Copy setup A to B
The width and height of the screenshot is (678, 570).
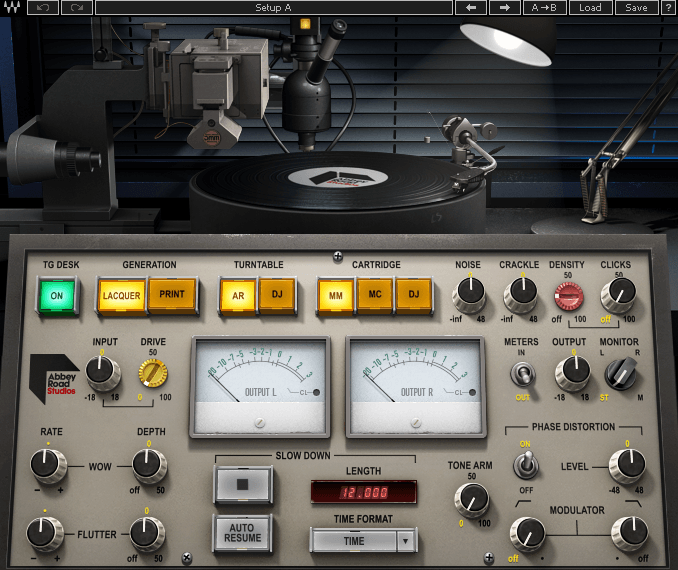point(544,8)
